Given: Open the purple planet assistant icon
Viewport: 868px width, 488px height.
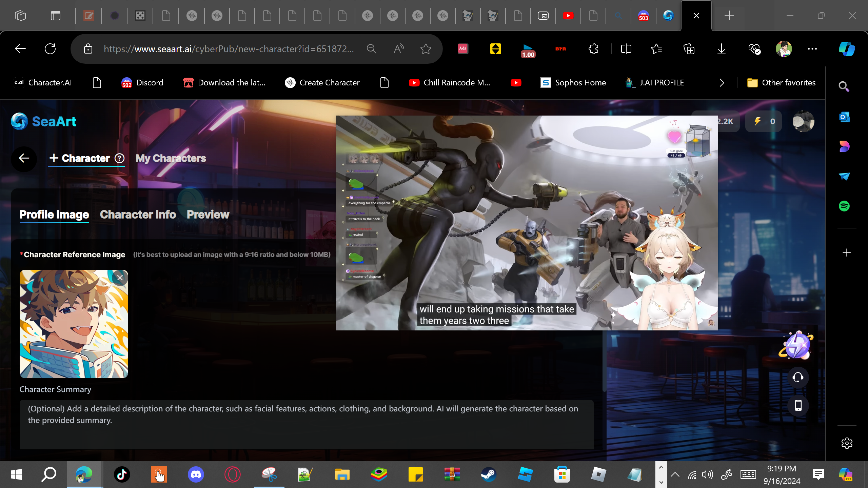Looking at the screenshot, I should pyautogui.click(x=796, y=345).
